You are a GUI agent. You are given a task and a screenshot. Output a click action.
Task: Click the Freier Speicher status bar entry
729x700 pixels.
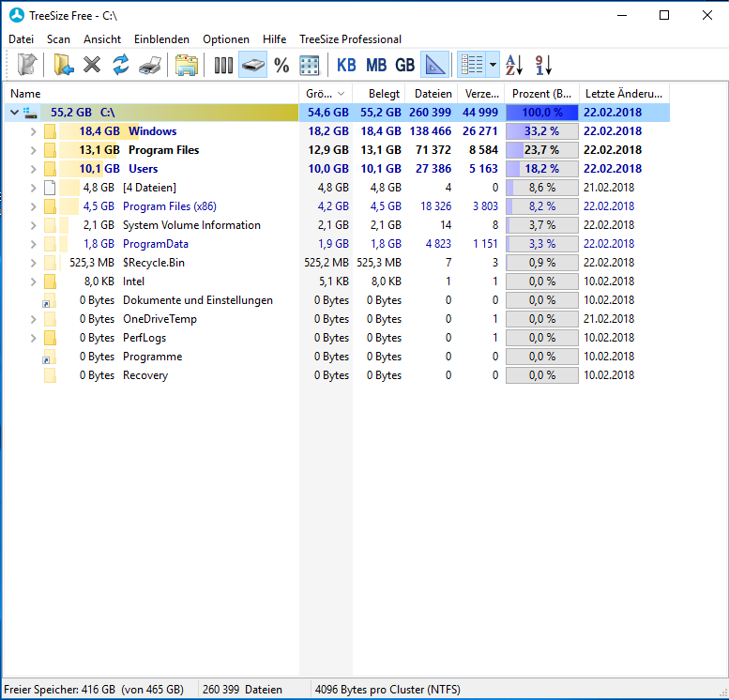[94, 690]
